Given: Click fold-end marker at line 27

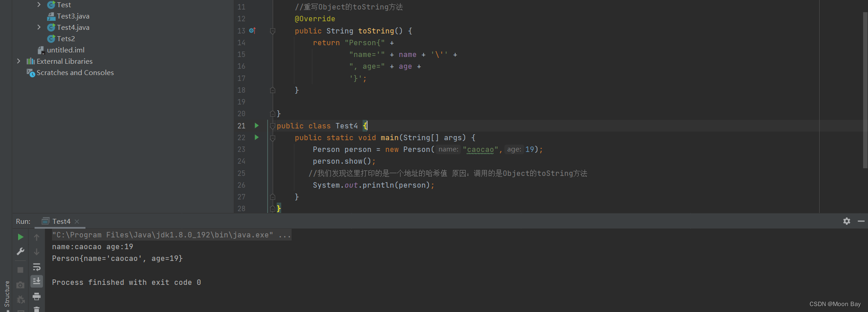Looking at the screenshot, I should [273, 197].
